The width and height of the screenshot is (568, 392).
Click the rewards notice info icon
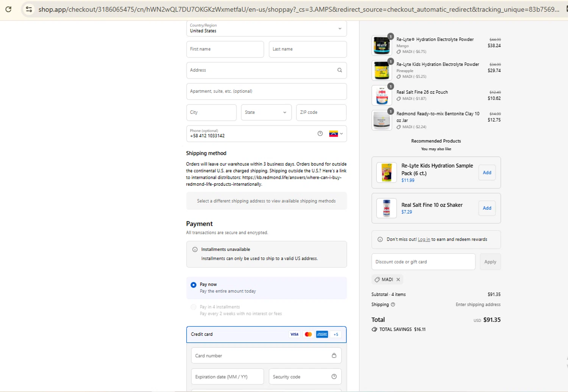pos(380,240)
